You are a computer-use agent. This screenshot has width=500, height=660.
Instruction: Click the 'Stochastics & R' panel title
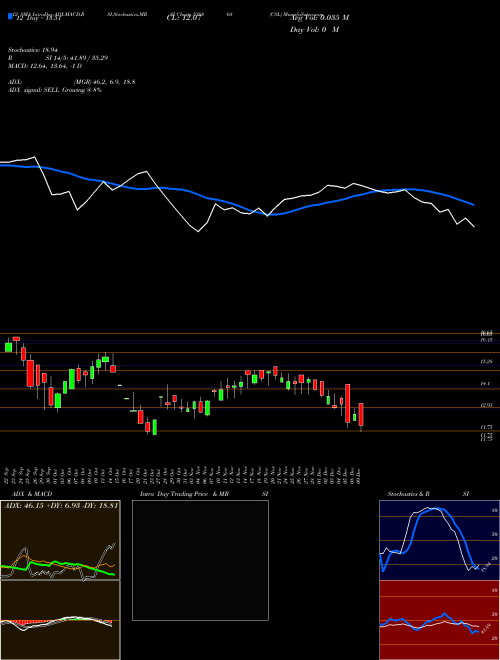click(409, 494)
